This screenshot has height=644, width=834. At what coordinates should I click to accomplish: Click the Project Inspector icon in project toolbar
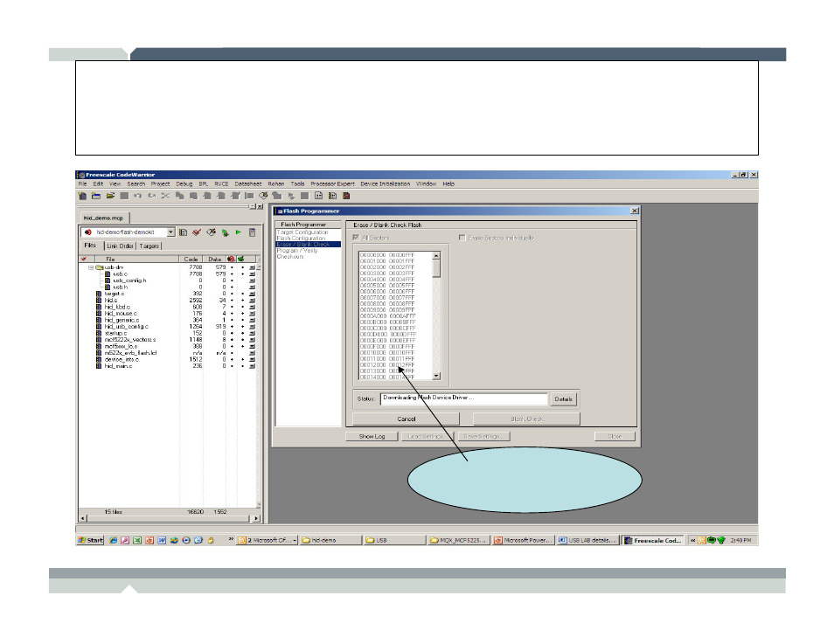tap(252, 232)
